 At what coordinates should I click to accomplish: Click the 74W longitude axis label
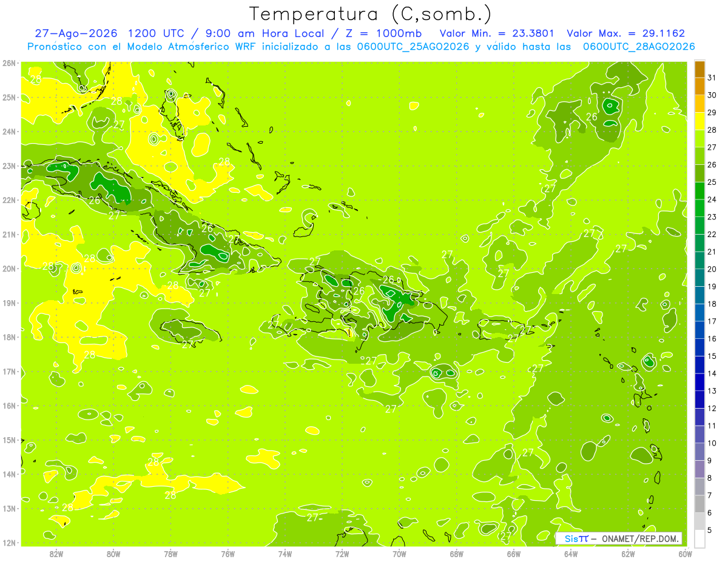coord(285,554)
